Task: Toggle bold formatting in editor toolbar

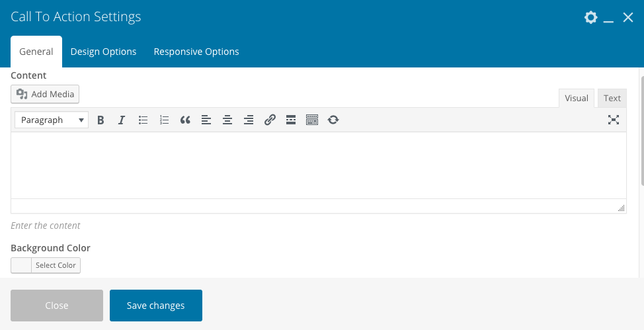Action: click(x=101, y=120)
